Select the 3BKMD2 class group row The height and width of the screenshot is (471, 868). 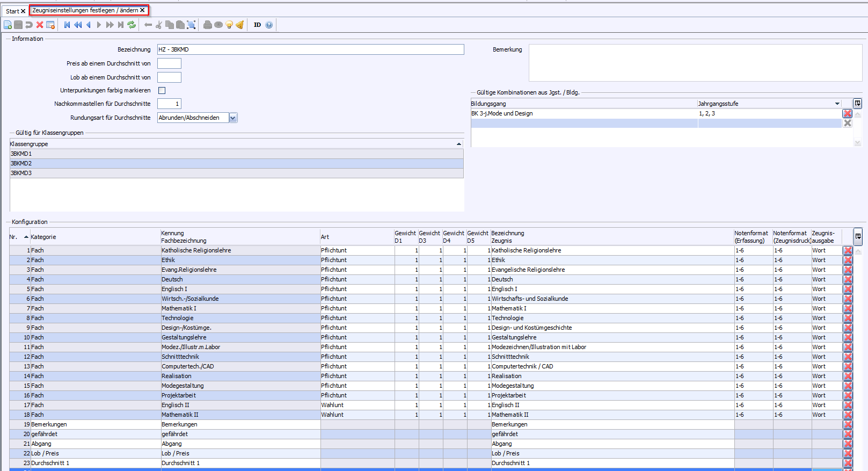click(236, 163)
